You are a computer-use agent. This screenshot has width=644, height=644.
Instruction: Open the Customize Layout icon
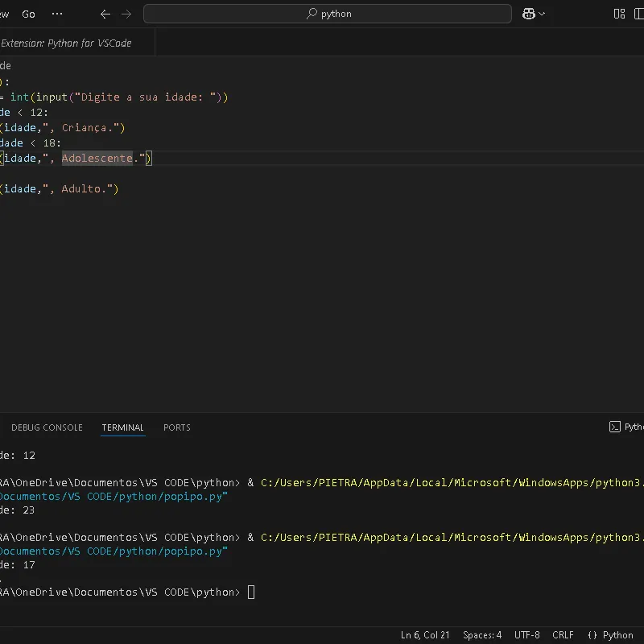pos(619,14)
